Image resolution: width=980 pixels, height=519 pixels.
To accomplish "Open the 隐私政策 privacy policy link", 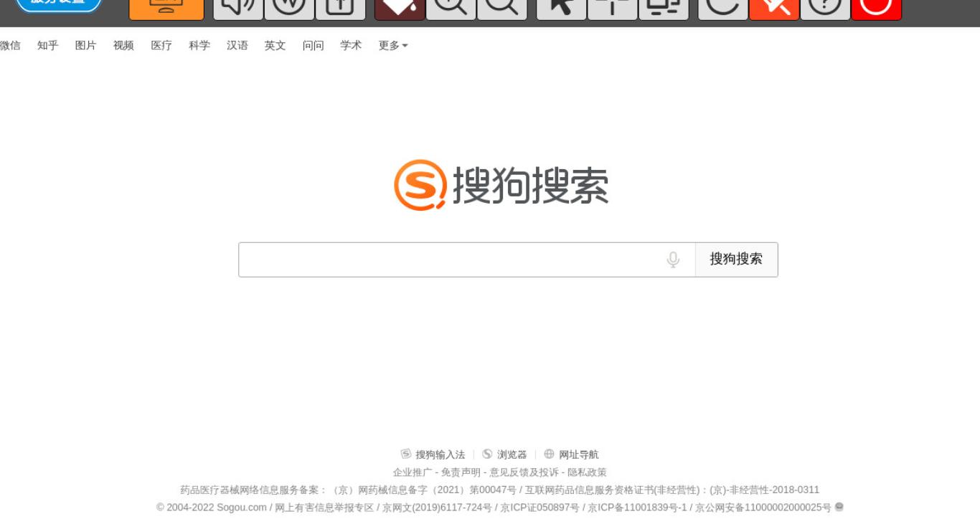I will coord(587,472).
